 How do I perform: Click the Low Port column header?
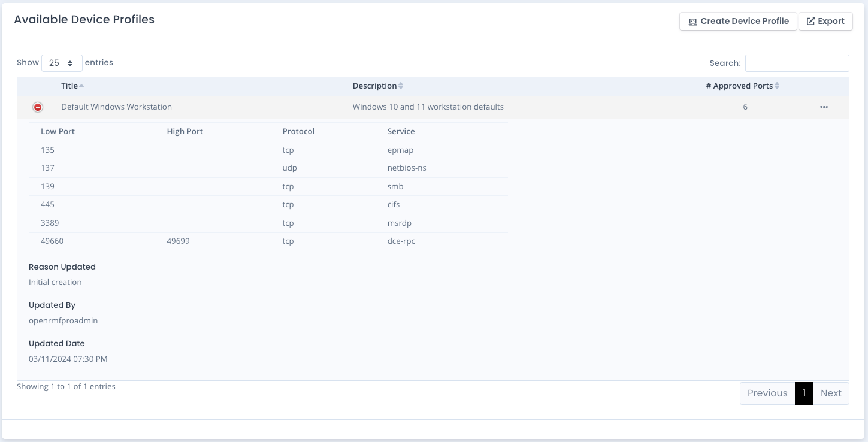(x=58, y=131)
